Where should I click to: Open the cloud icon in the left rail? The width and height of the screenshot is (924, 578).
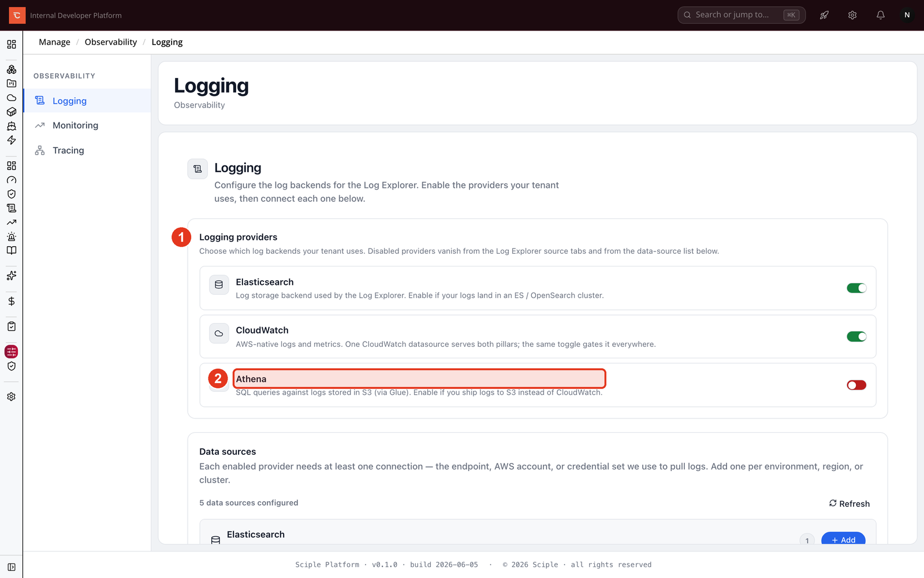pyautogui.click(x=12, y=98)
